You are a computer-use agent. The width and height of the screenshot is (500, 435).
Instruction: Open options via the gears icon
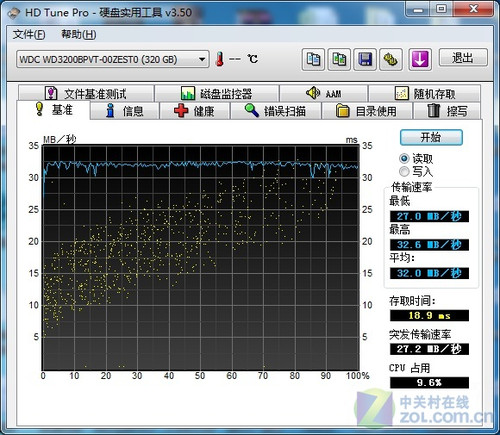click(391, 59)
